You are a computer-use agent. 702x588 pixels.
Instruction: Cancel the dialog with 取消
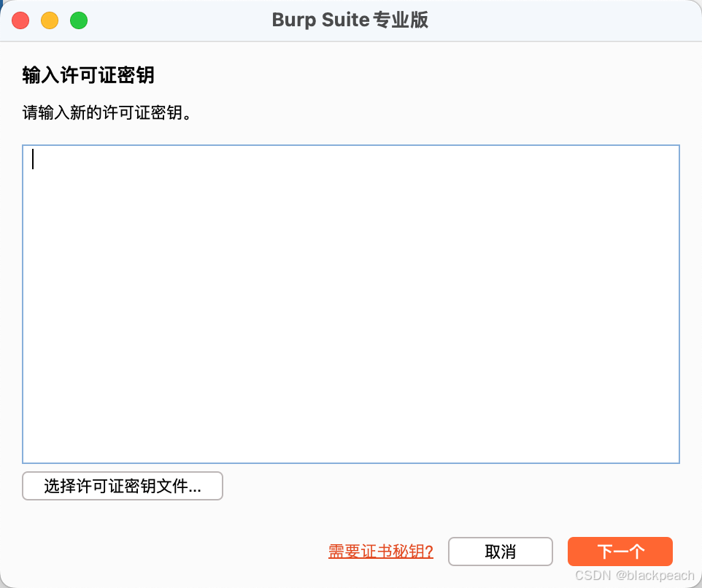coord(500,552)
